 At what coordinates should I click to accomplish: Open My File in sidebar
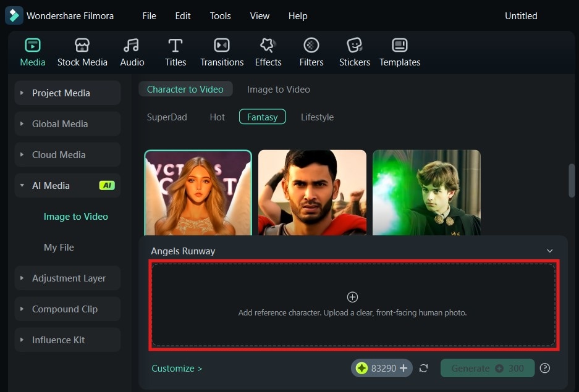tap(59, 248)
